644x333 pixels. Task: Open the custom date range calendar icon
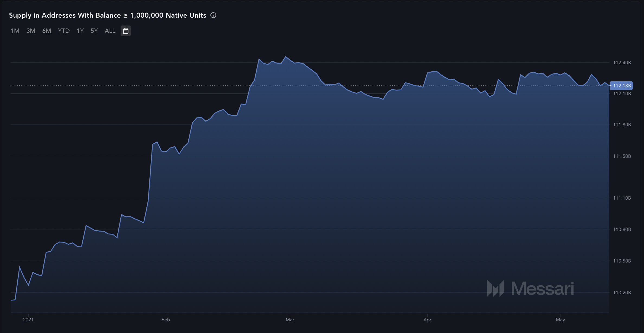tap(125, 31)
